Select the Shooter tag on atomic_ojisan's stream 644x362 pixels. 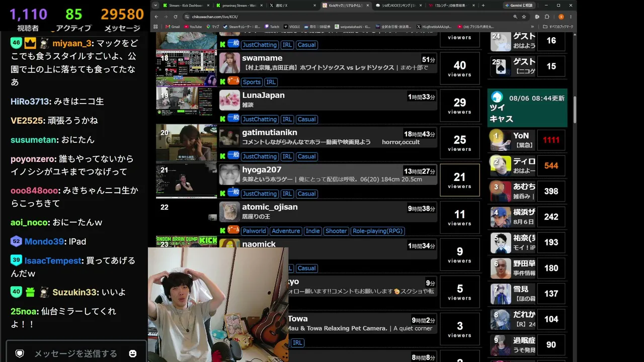point(336,231)
